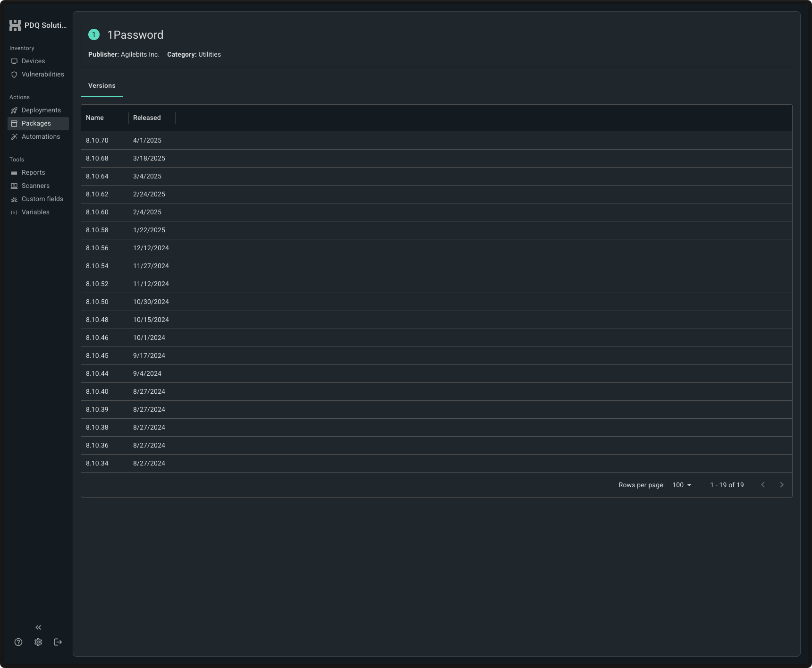Select version 8.10.45 row

coord(437,356)
